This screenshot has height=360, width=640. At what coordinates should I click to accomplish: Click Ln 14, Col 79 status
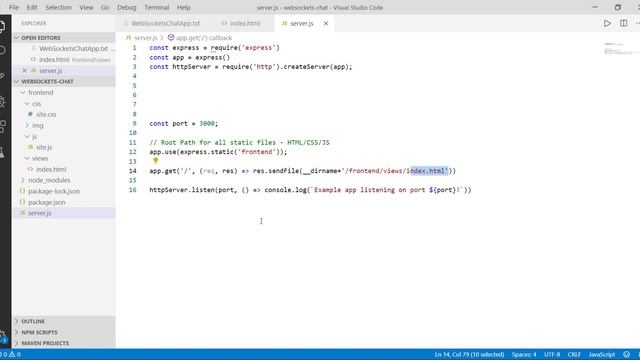click(469, 354)
